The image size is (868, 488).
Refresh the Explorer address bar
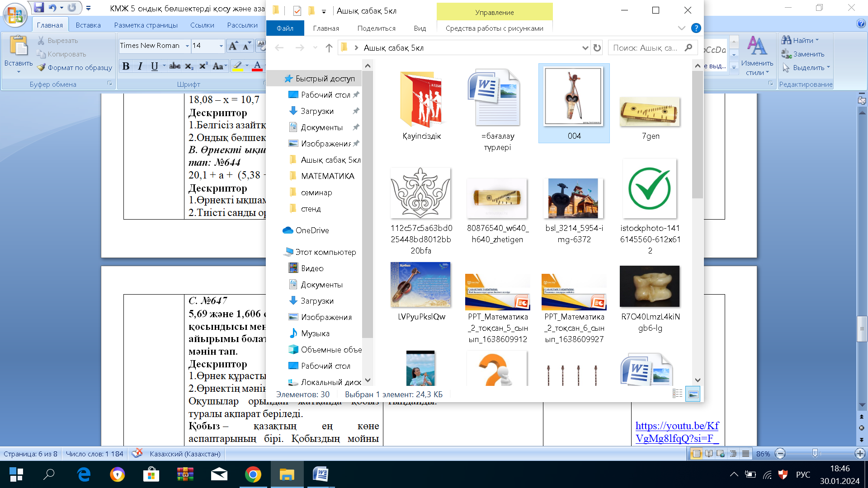597,48
